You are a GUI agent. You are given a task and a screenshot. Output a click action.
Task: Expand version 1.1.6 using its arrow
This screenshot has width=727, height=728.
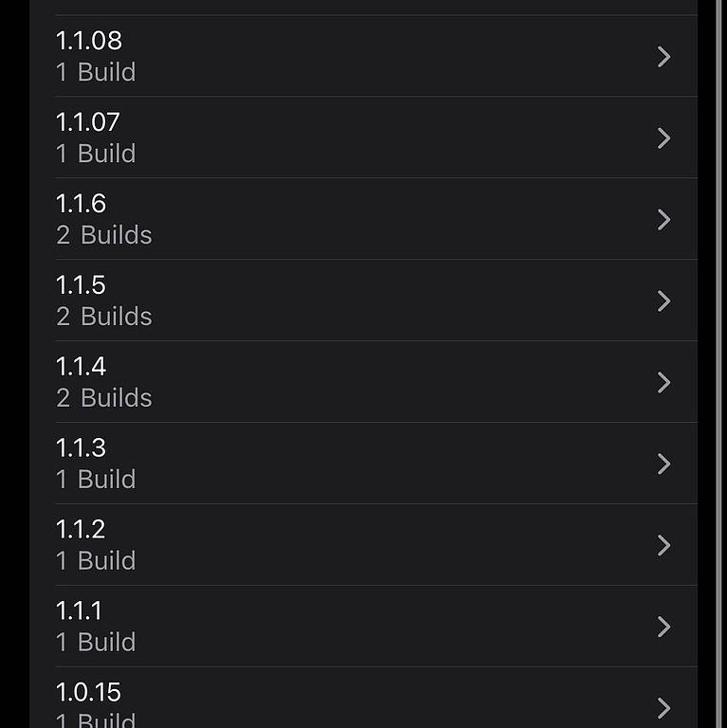(664, 220)
